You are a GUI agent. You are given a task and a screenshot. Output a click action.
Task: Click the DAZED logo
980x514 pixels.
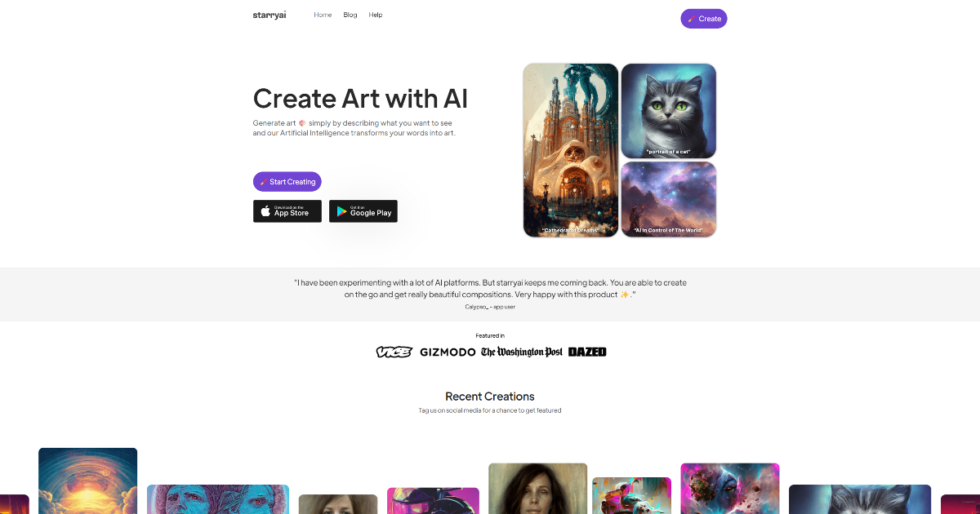[588, 352]
